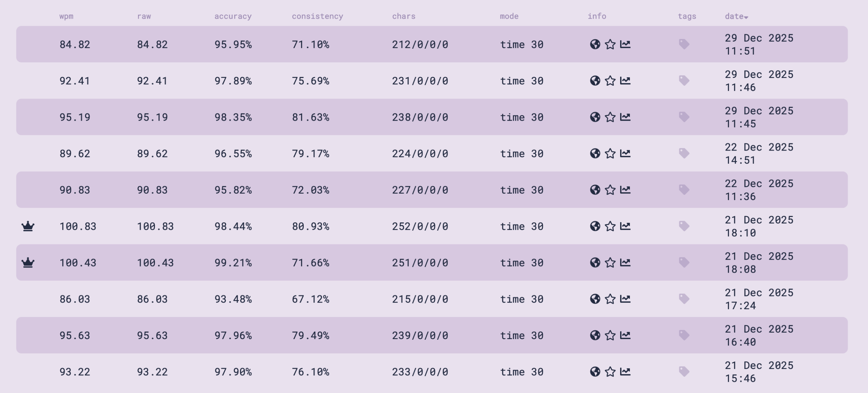Screen dimensions: 868x393
Task: Open the chart icon for 92.41 wpm result
Action: 625,81
